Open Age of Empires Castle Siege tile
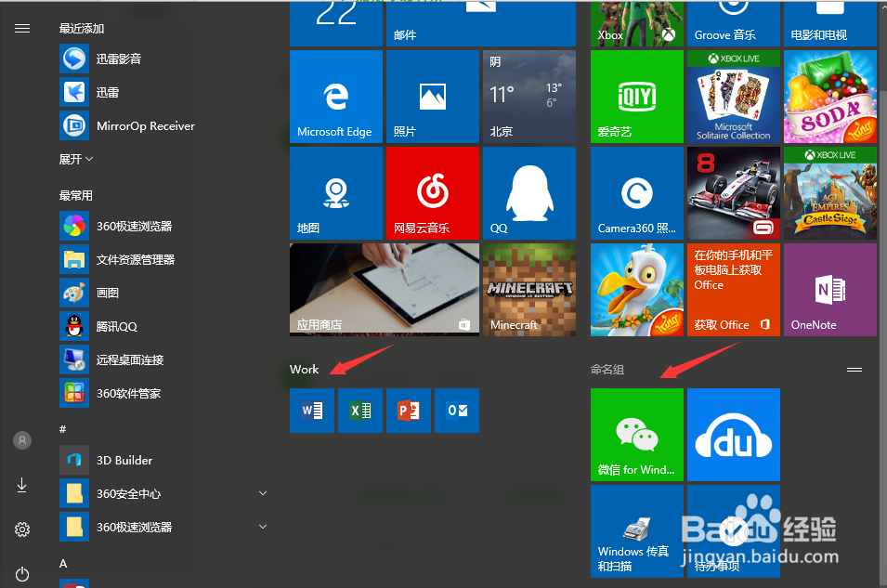Image resolution: width=887 pixels, height=588 pixels. tap(830, 193)
